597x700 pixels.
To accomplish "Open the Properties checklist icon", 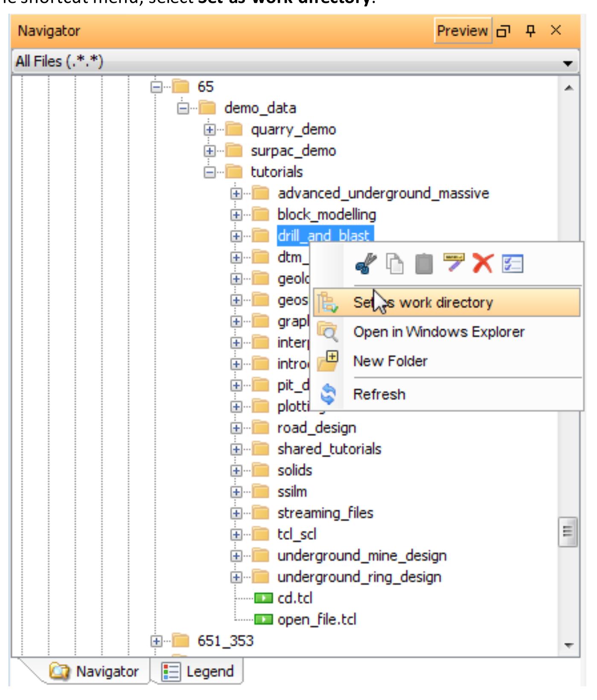I will [x=512, y=263].
